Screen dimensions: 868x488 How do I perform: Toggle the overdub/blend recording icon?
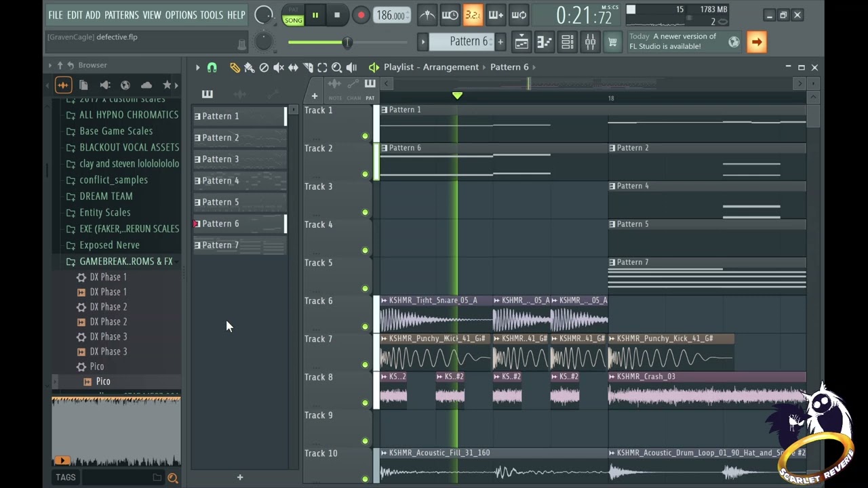point(496,15)
